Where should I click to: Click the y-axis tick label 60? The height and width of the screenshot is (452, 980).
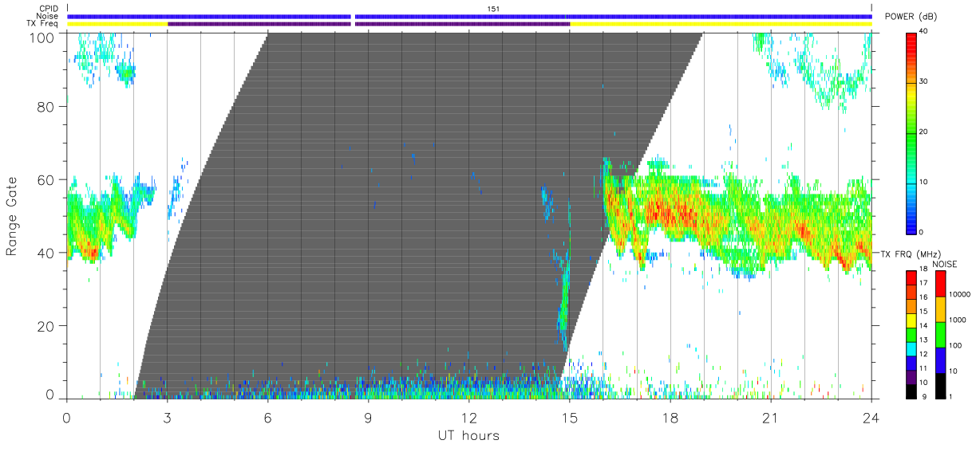click(45, 180)
